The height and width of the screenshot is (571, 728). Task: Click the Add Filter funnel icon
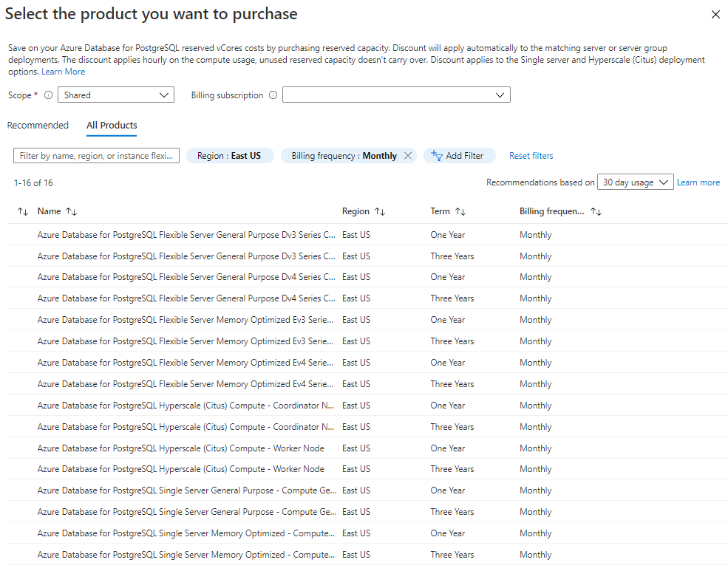tap(436, 156)
